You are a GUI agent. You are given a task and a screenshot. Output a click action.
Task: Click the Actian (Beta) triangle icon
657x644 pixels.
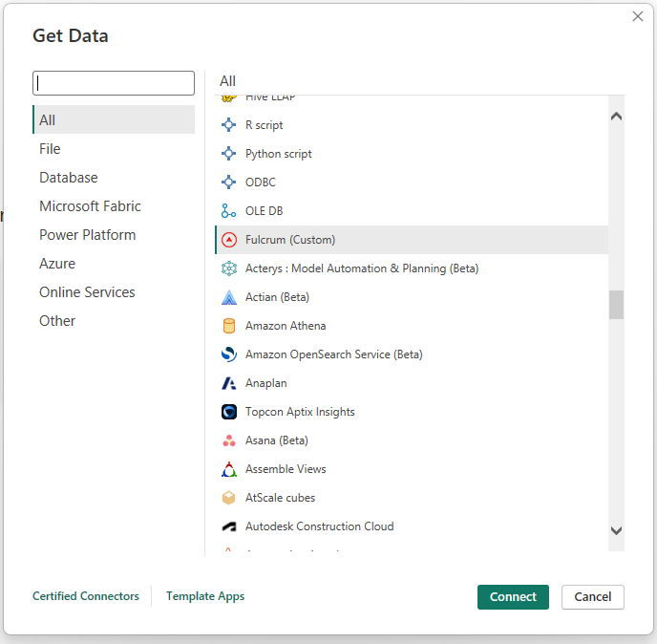[x=229, y=297]
